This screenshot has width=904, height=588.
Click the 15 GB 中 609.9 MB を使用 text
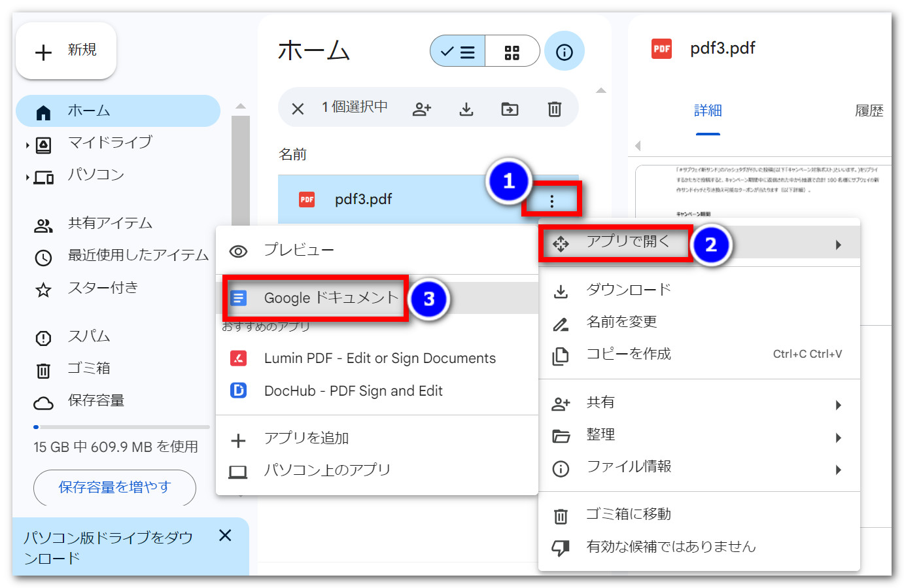[x=116, y=447]
